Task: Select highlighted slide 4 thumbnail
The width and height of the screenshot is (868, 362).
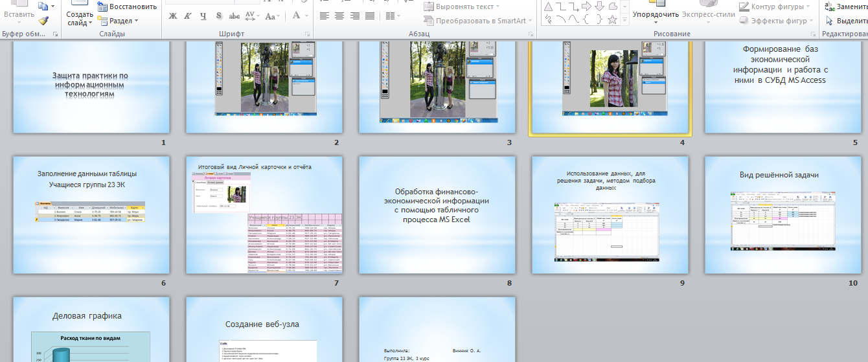Action: click(610, 88)
